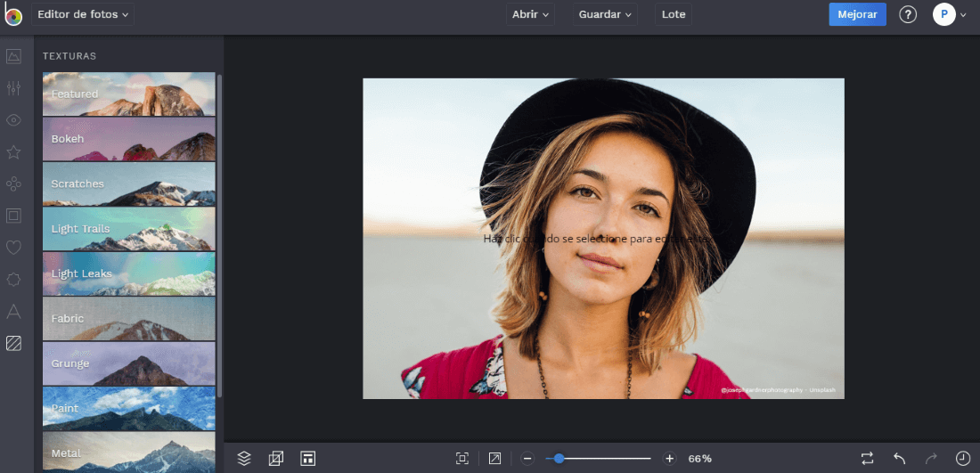980x473 pixels.
Task: Open the Abrir dropdown menu
Action: 531,14
